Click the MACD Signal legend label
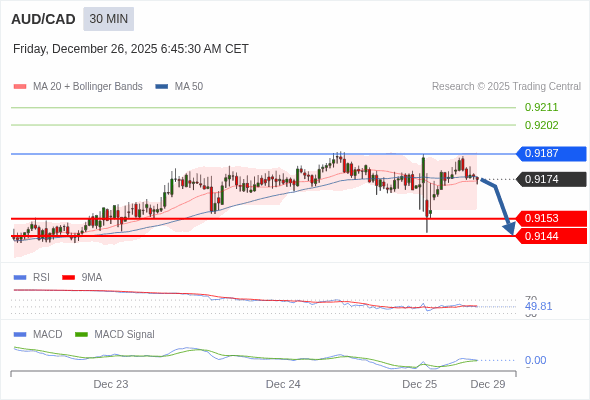Image resolution: width=590 pixels, height=400 pixels. (125, 335)
